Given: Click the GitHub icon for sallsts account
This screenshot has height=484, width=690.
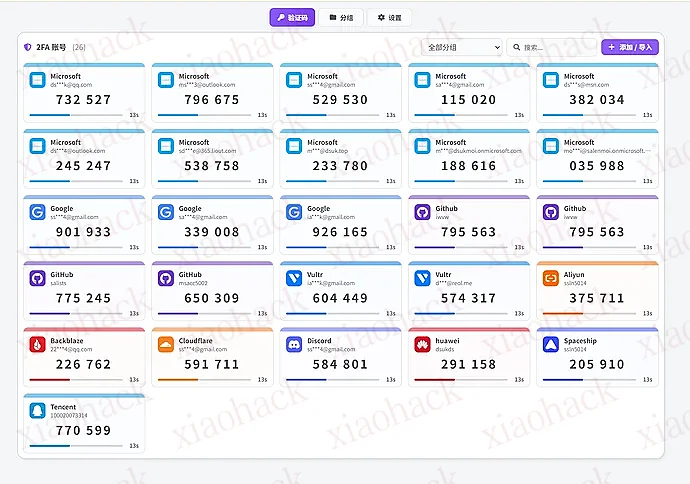Looking at the screenshot, I should click(x=37, y=279).
